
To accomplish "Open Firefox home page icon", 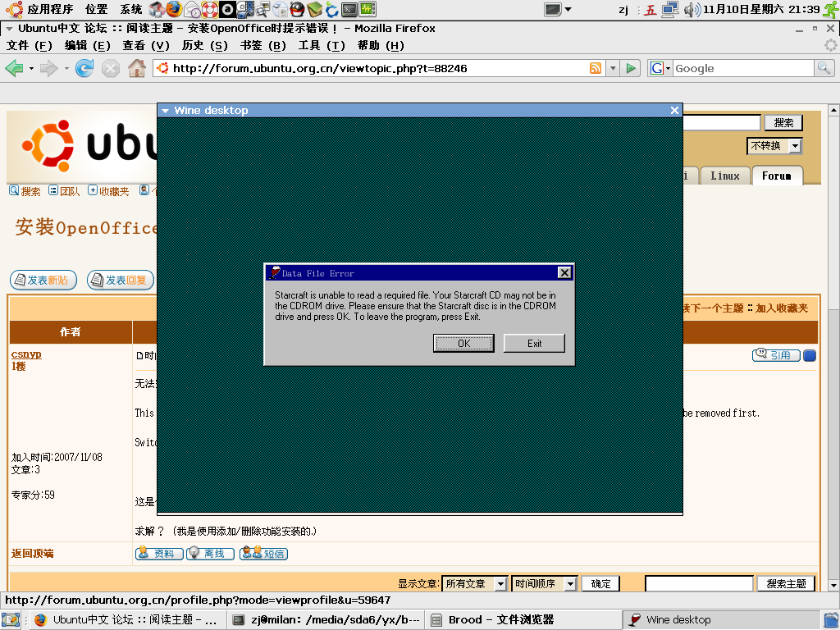I will 137,68.
